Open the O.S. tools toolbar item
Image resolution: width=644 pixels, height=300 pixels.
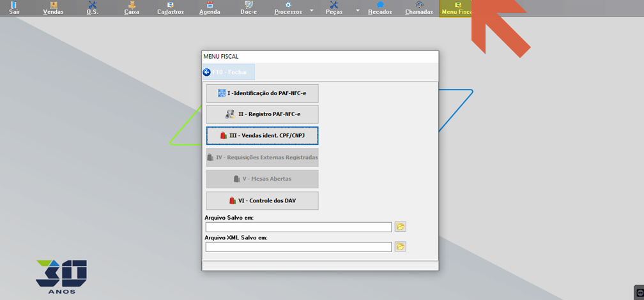pos(92,8)
